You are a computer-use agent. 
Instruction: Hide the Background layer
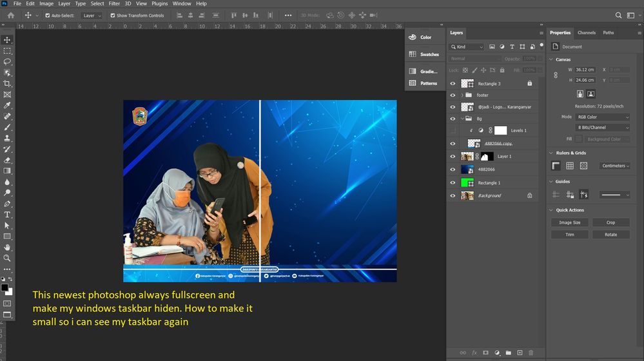coord(453,195)
